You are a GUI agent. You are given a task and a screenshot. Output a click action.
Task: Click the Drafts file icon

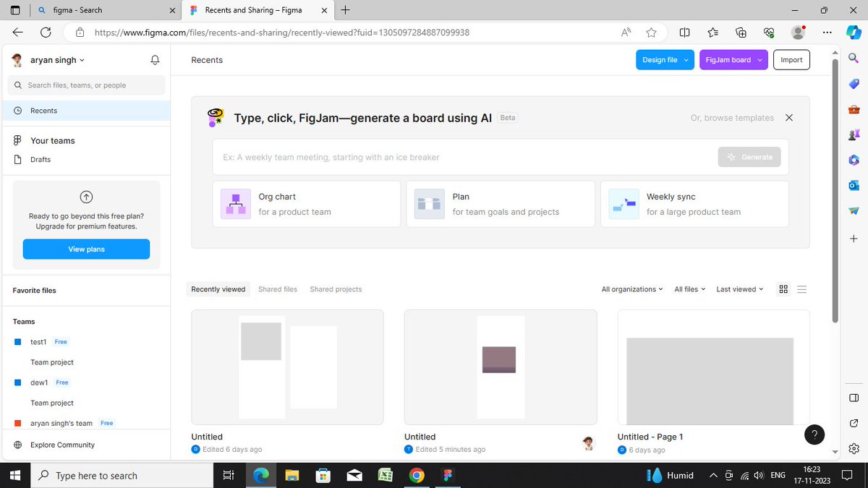17,159
